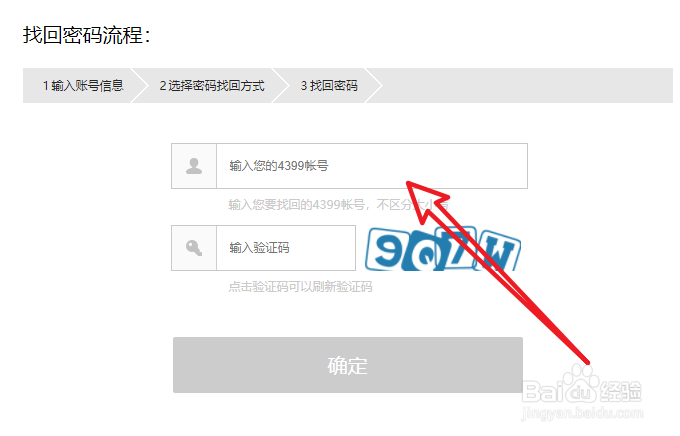Select step 1 输入账号信息

pyautogui.click(x=83, y=85)
